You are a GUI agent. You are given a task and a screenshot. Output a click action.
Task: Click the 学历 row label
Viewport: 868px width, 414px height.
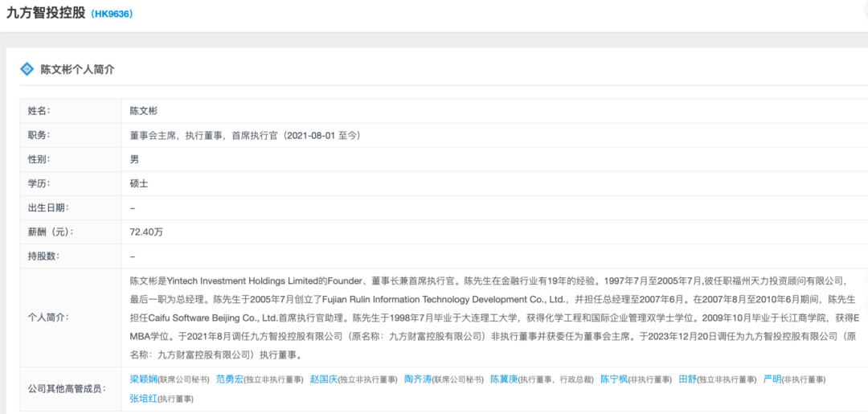(x=39, y=184)
